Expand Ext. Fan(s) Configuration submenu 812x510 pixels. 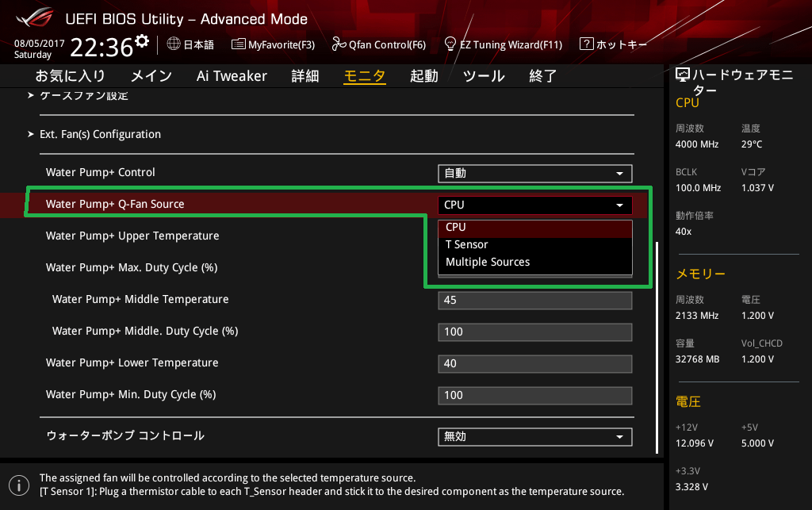tap(101, 134)
